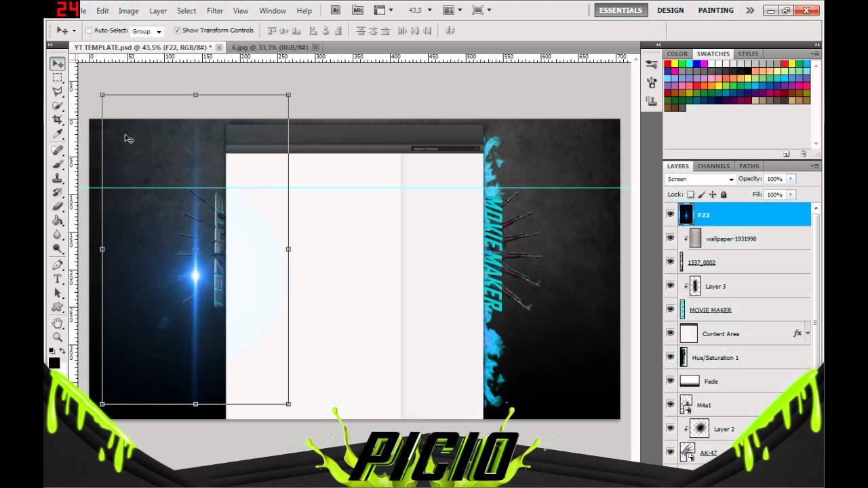Select the Quick Selection tool

point(58,106)
